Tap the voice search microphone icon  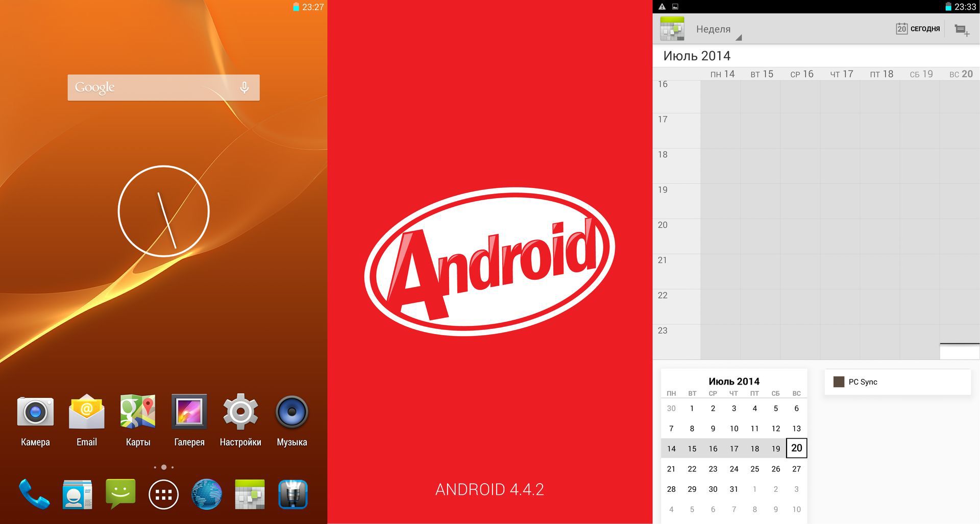tap(244, 88)
